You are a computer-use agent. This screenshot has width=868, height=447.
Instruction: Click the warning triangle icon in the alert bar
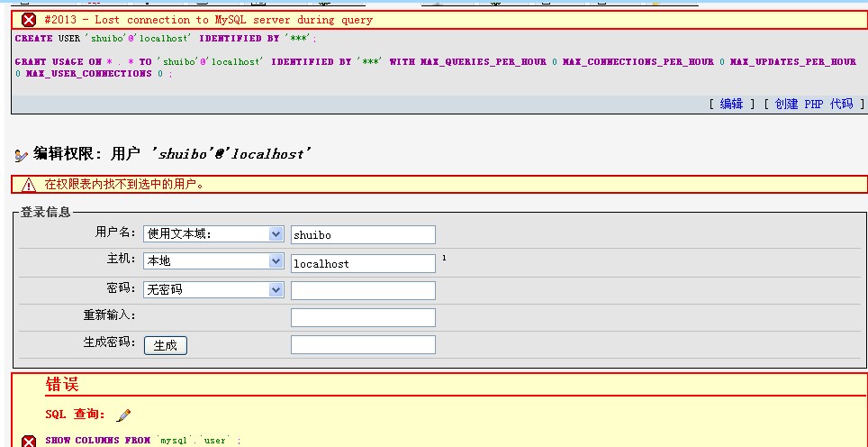click(x=29, y=184)
